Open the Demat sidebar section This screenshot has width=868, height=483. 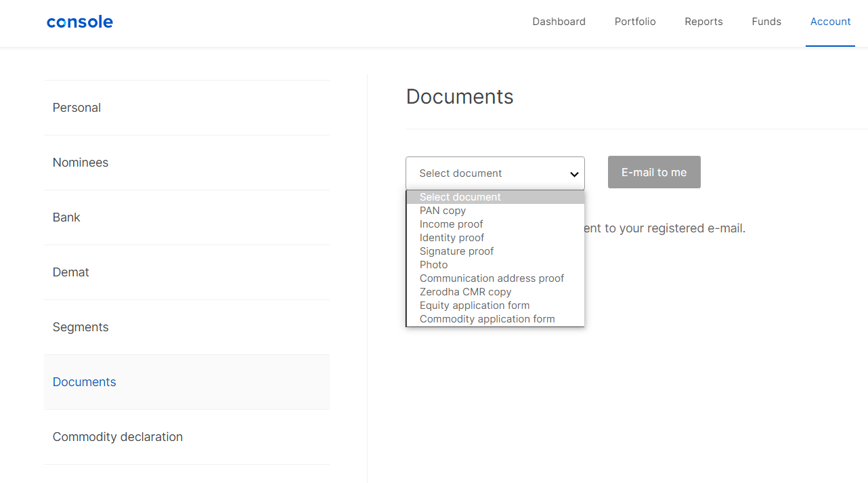[71, 272]
